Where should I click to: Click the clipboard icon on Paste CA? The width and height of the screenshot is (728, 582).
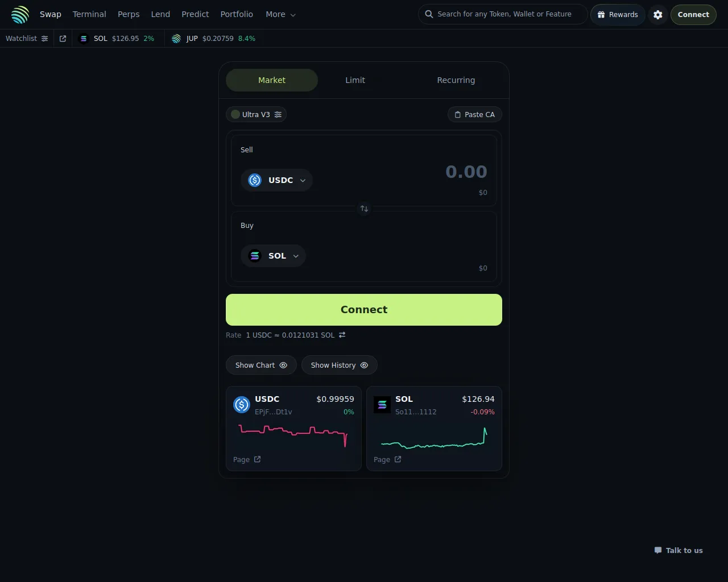pyautogui.click(x=458, y=115)
